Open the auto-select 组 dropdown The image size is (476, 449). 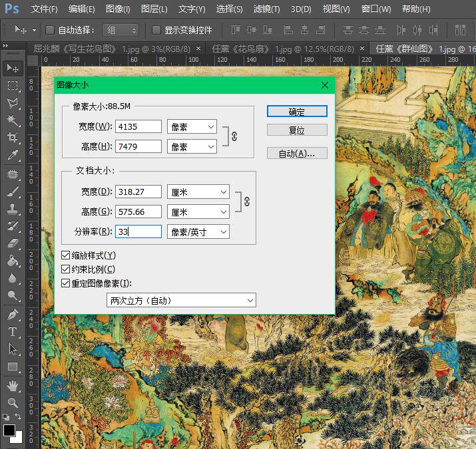coord(120,30)
